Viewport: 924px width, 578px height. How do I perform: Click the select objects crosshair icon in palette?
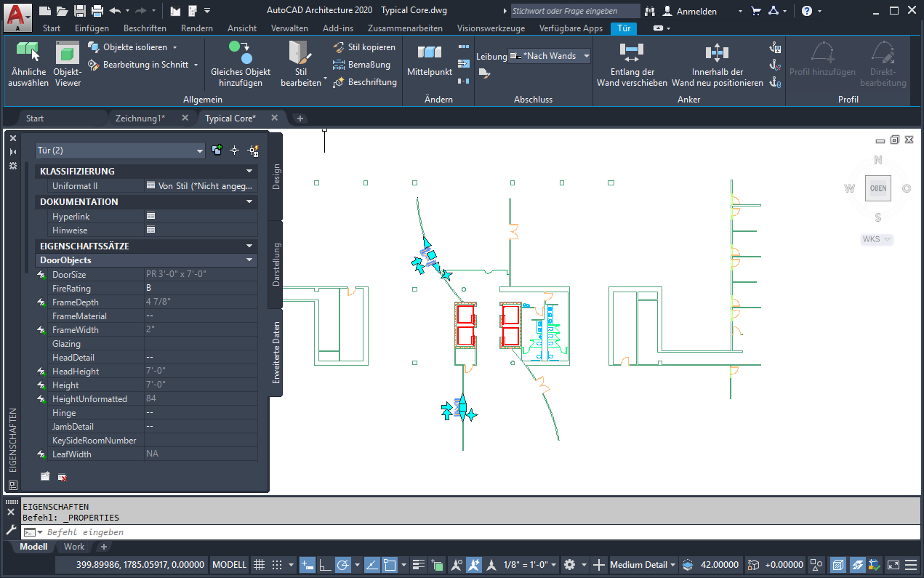[235, 150]
